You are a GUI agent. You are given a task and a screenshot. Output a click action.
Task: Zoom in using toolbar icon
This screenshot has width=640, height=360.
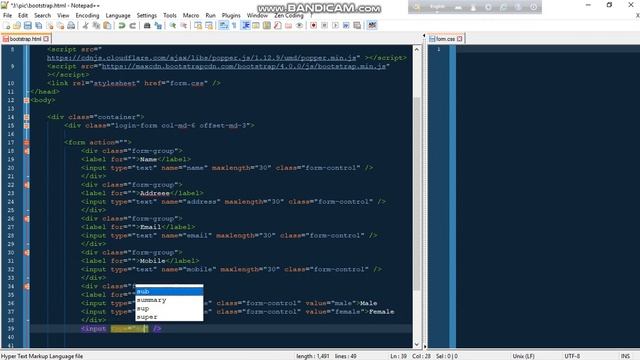173,25
